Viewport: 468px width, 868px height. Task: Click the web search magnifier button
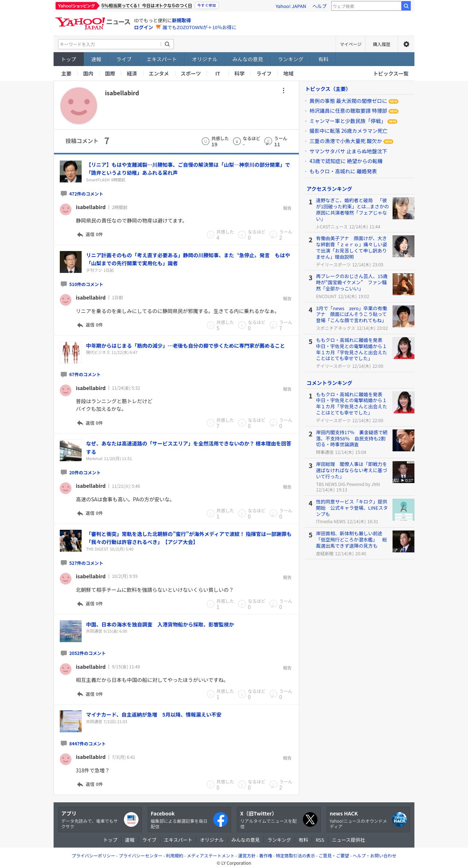(406, 6)
